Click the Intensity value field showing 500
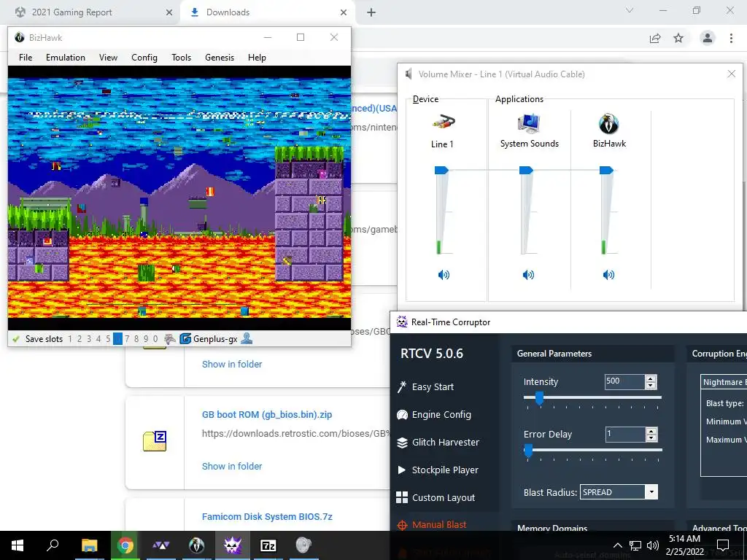 [624, 381]
